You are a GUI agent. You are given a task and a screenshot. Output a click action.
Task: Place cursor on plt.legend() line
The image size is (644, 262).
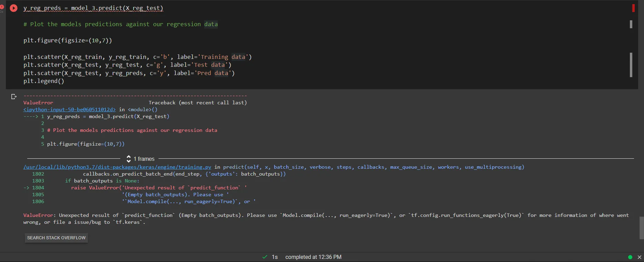tap(44, 81)
